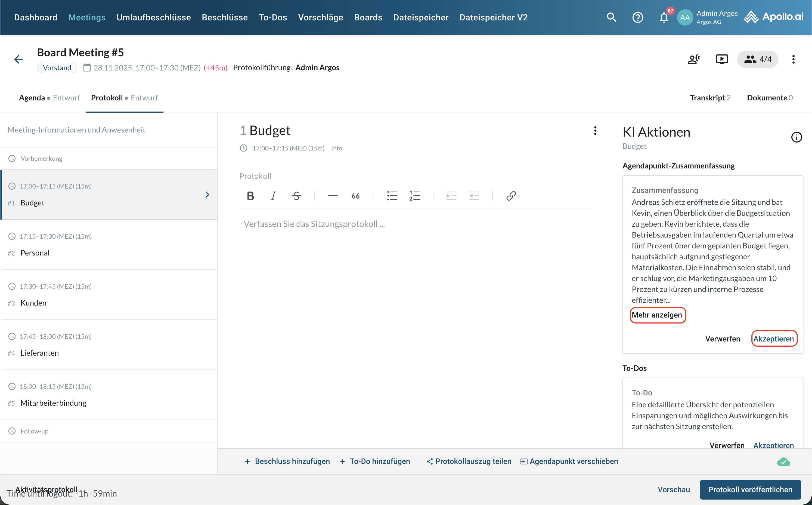Viewport: 812px width, 505px height.
Task: Switch to Agenda tab
Action: 32,98
